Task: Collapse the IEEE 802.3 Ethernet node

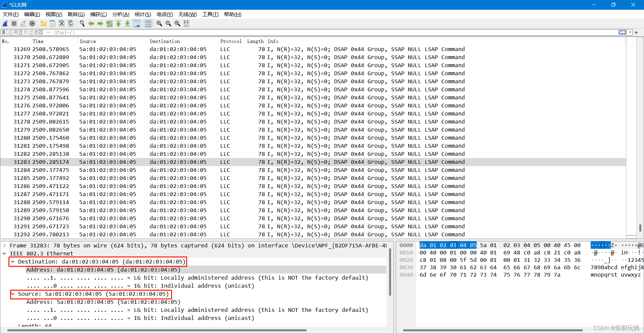Action: click(4, 253)
